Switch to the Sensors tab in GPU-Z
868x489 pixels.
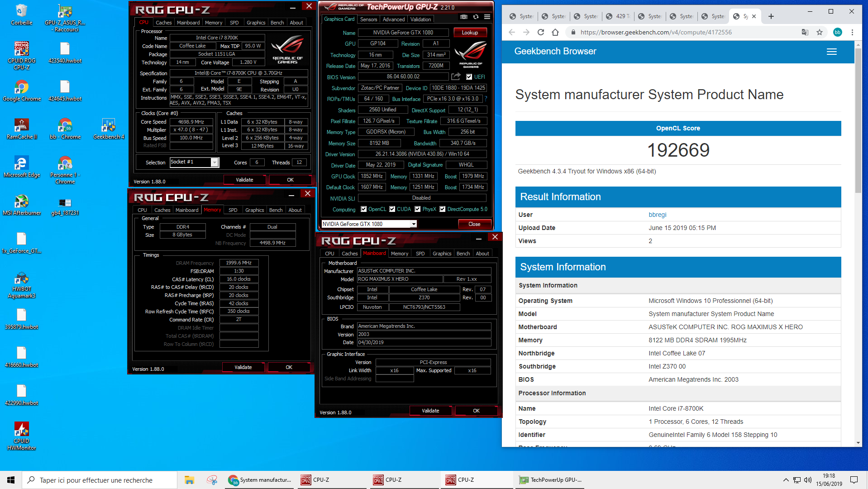368,19
